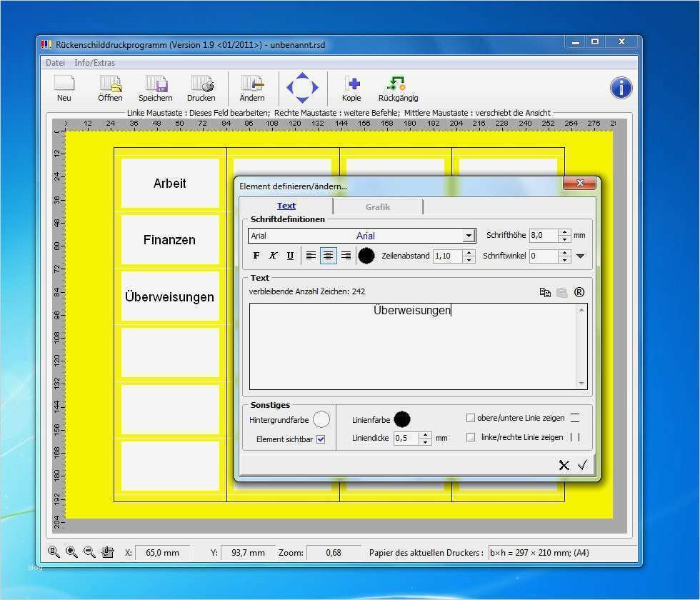Enable obere/untere Linie zeigen

[x=469, y=417]
